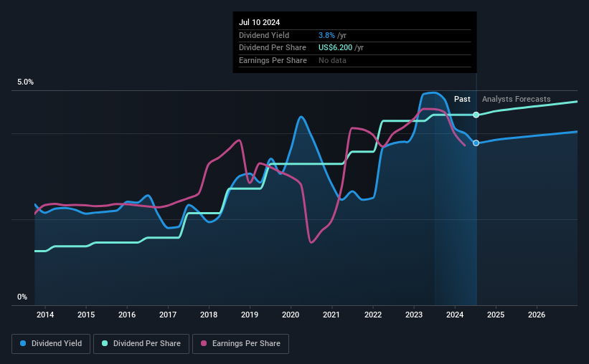Click the tooltip Earnings Per Share row label

(273, 60)
